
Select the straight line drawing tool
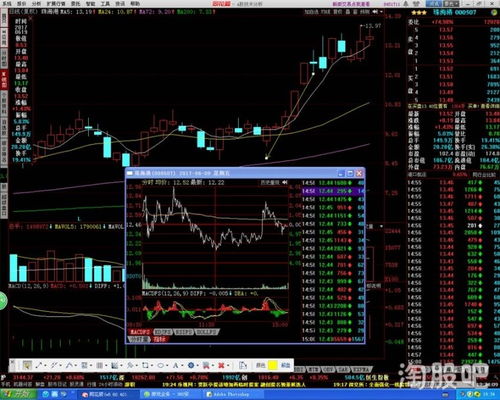(39, 365)
